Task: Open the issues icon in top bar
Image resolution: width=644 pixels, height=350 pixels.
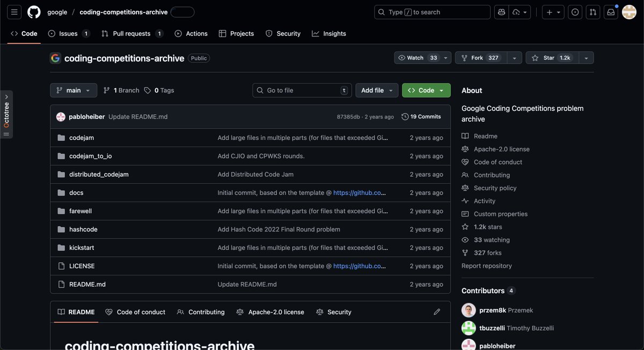Action: tap(575, 12)
